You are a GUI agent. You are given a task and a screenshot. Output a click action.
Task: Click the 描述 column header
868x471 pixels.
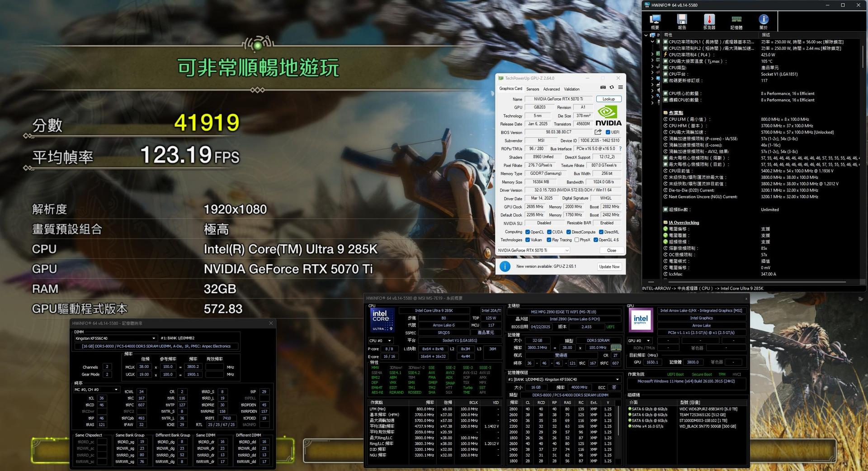click(809, 35)
